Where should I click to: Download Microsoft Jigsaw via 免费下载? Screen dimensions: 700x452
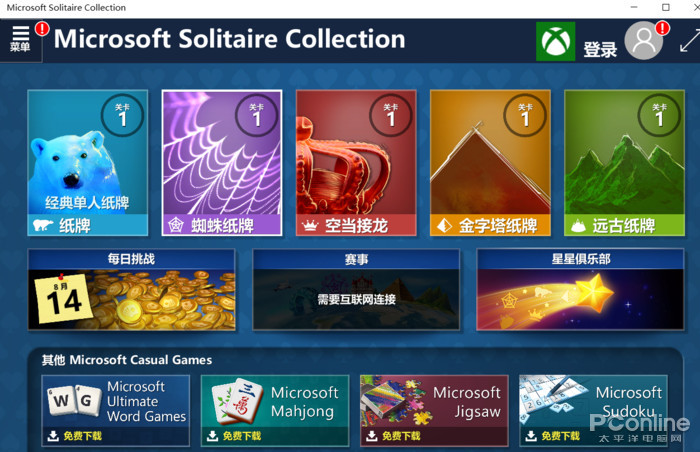[394, 436]
